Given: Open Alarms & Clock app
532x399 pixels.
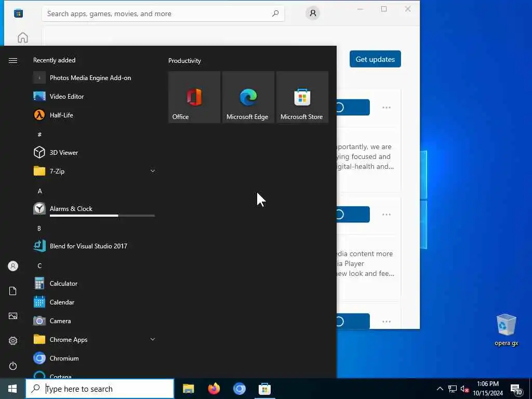Looking at the screenshot, I should click(x=94, y=209).
